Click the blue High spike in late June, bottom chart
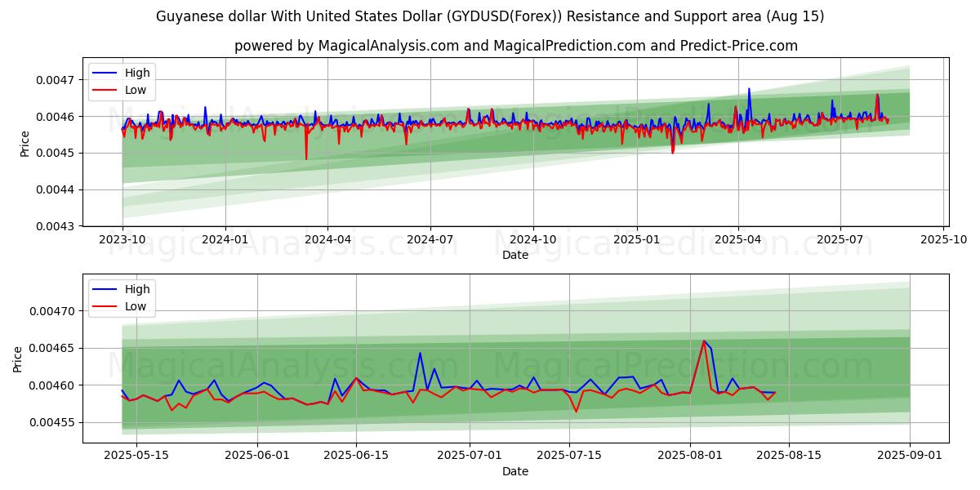The image size is (980, 490). click(x=420, y=354)
